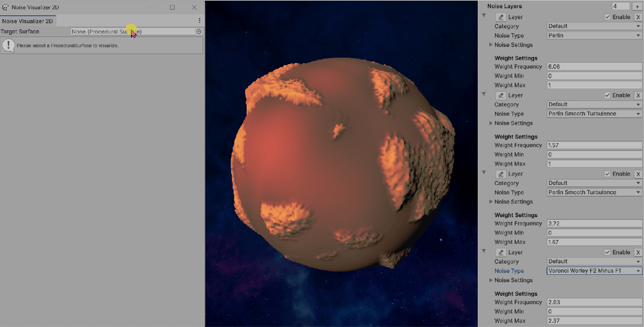This screenshot has width=644, height=327.
Task: Click the warning icon in the help box
Action: click(x=8, y=45)
